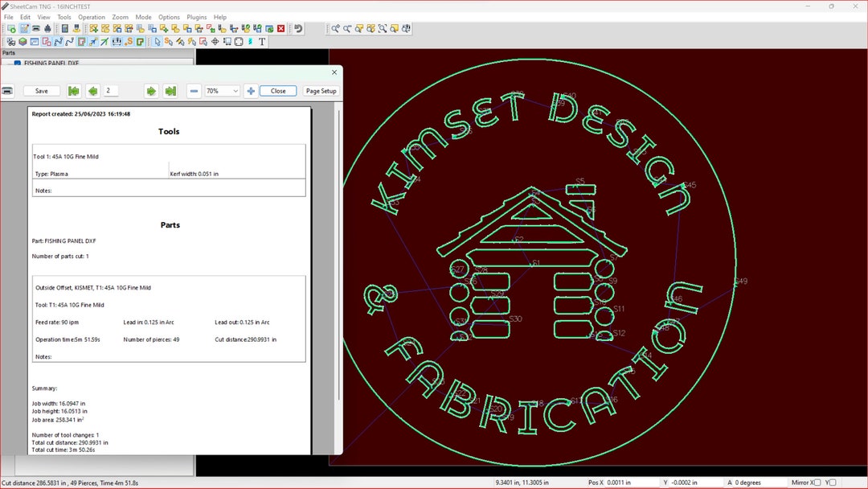
Task: Select the Text tool in the lower toolbar
Action: coord(264,41)
